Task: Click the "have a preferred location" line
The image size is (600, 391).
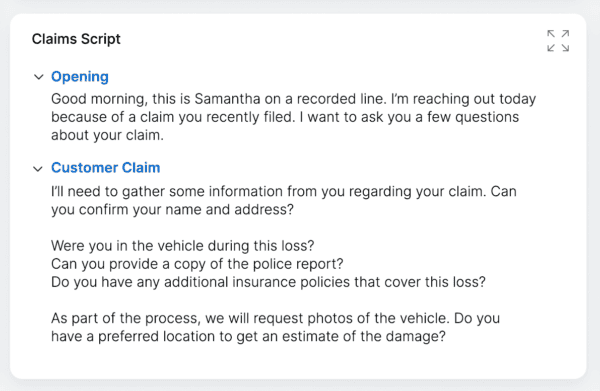Action: 249,337
